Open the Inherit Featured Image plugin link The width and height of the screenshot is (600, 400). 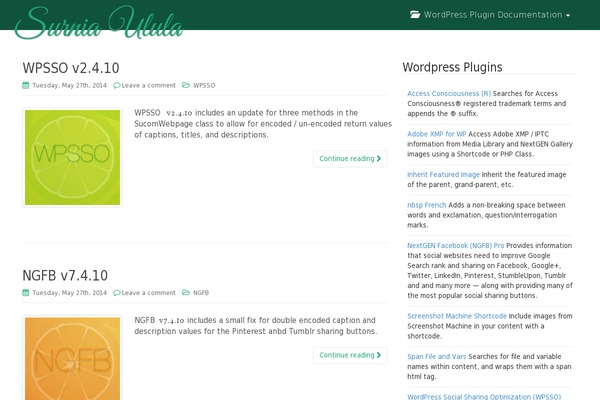click(443, 175)
